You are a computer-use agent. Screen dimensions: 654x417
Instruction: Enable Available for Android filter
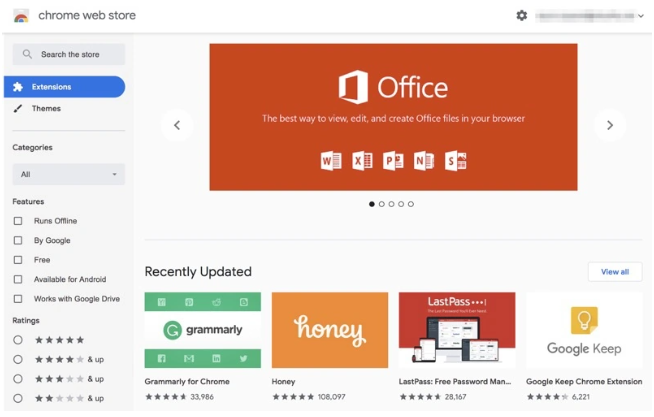(x=18, y=279)
